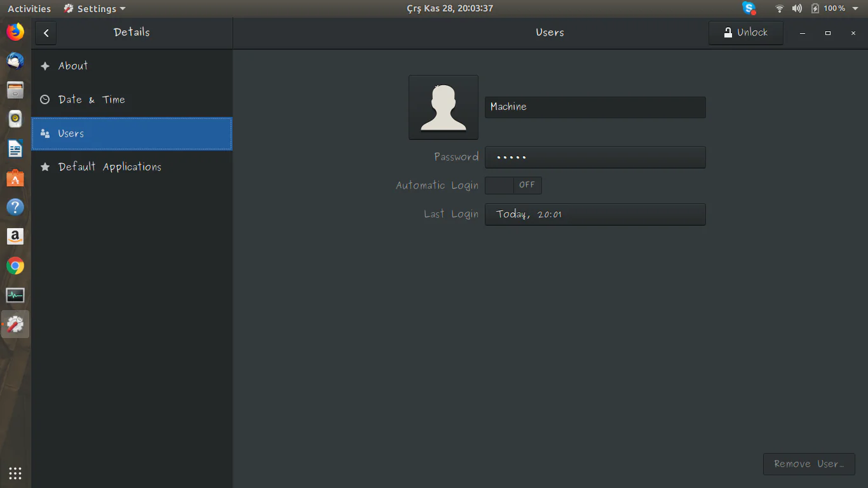
Task: Select Users in the Details sidebar
Action: tap(132, 133)
